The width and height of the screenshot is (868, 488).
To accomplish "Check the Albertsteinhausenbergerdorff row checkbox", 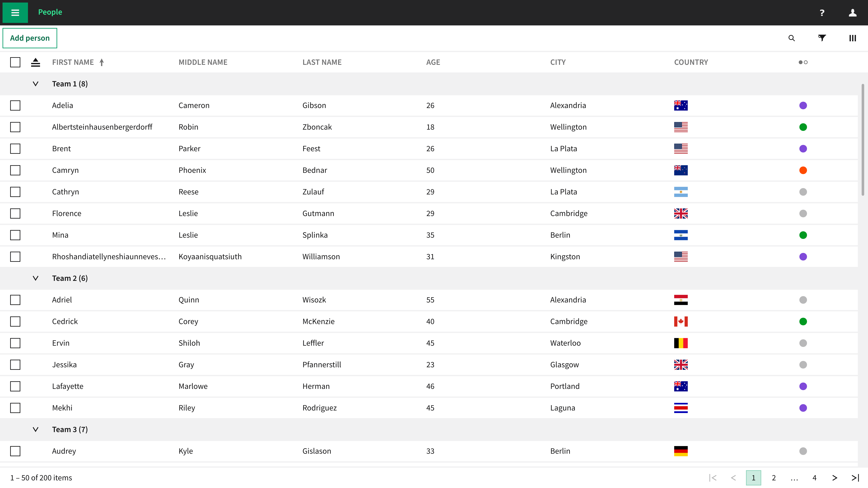I will pyautogui.click(x=15, y=127).
